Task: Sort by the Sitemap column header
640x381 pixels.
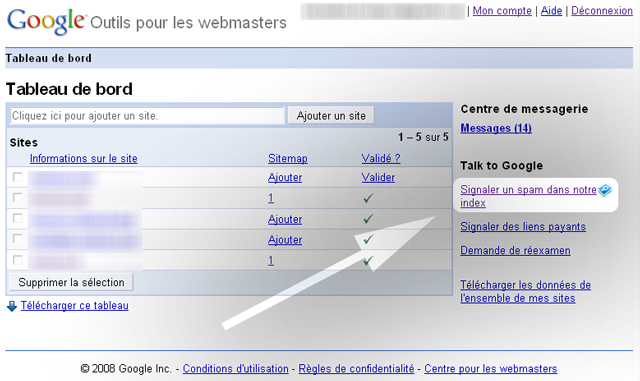Action: (x=288, y=158)
